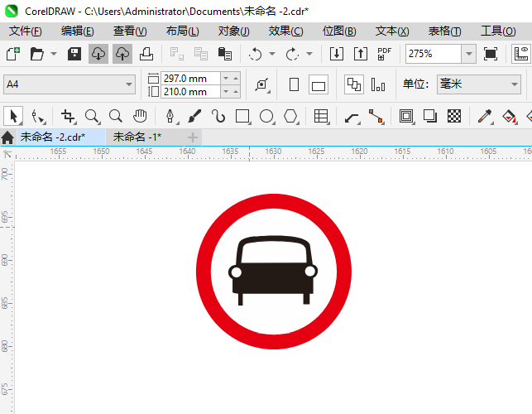Click the Open folder icon
Image resolution: width=532 pixels, height=414 pixels.
point(36,54)
